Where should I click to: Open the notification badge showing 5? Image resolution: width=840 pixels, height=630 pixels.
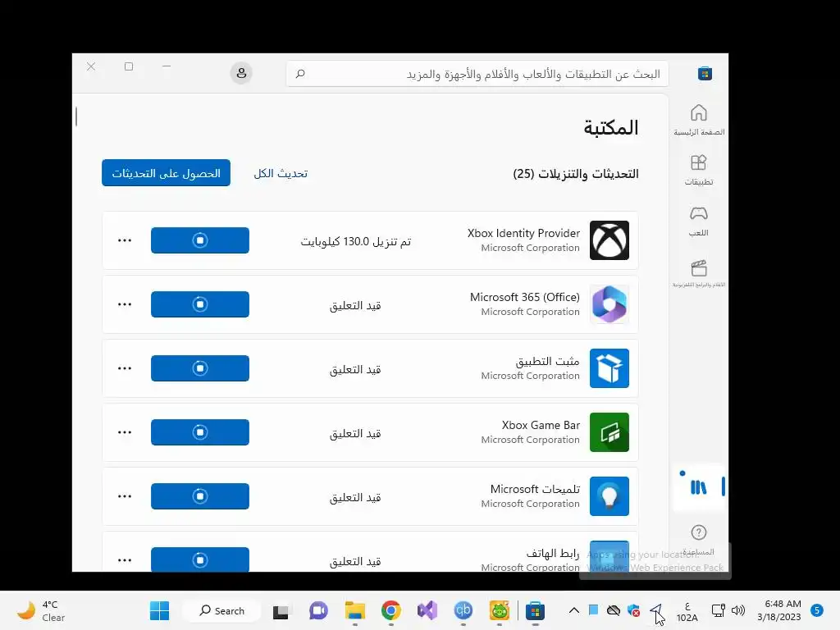point(816,610)
